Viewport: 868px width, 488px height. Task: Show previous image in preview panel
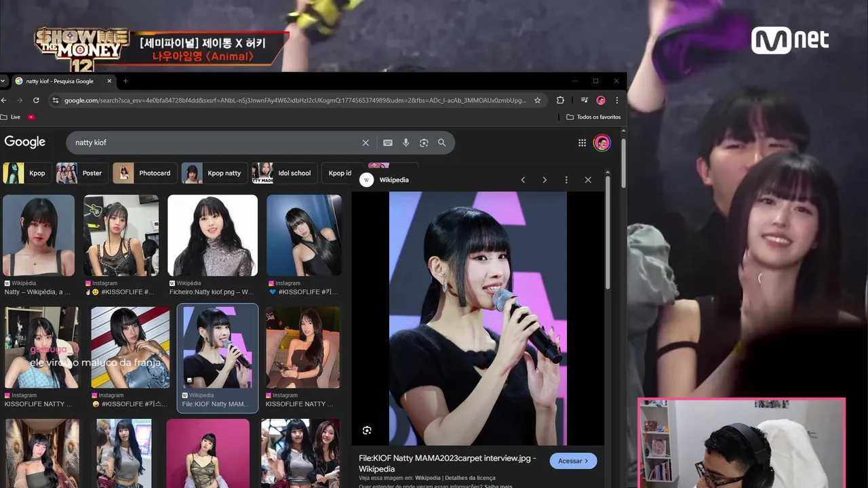click(523, 180)
